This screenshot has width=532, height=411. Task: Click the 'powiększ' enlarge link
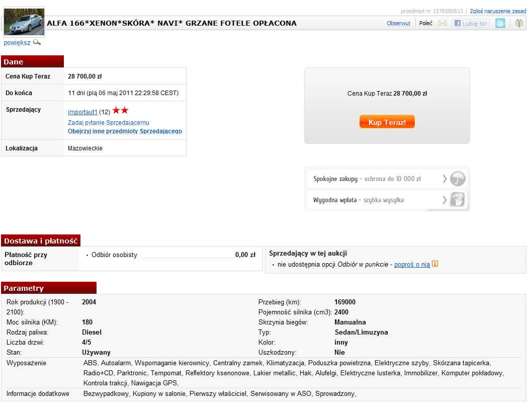(x=17, y=42)
